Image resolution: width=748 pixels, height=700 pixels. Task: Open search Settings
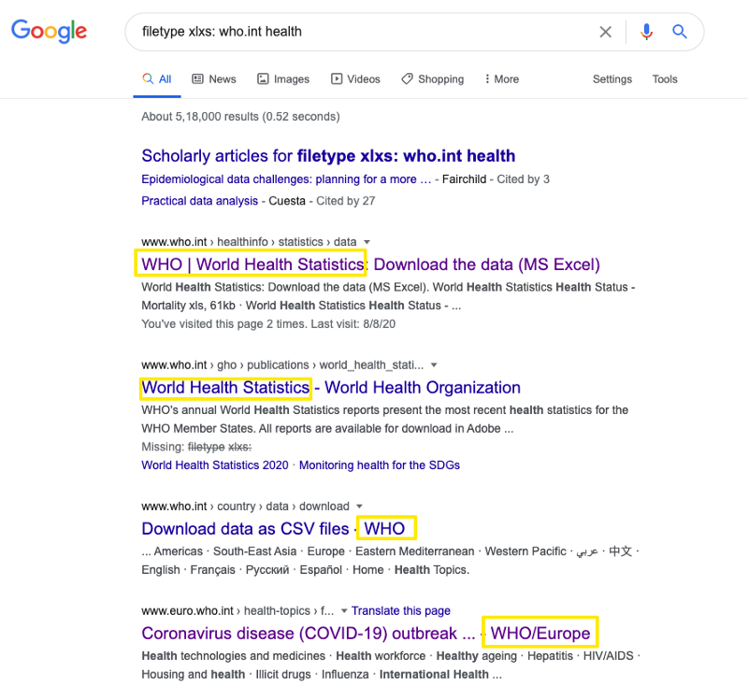coord(612,79)
